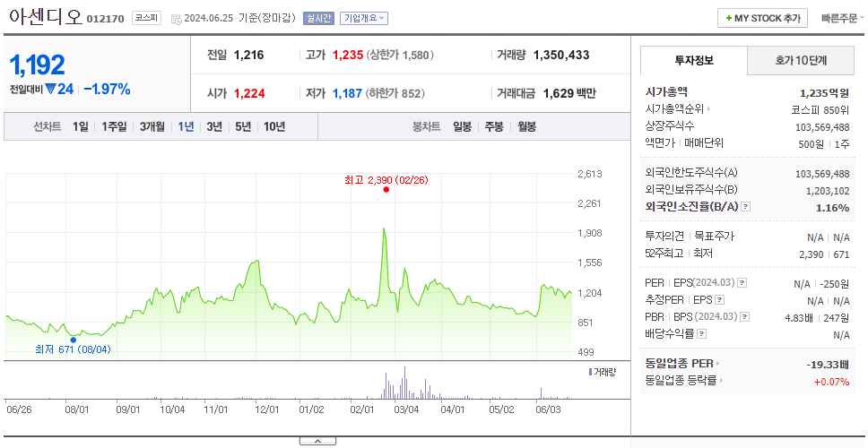Viewport: 868px width, 448px height.
Task: Open help icon next to 추정PER EPS
Action: coord(720,300)
